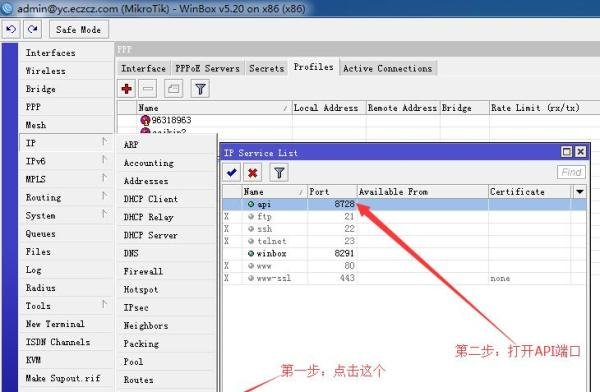Add a new PPP profile with red plus
The height and width of the screenshot is (392, 600).
127,89
